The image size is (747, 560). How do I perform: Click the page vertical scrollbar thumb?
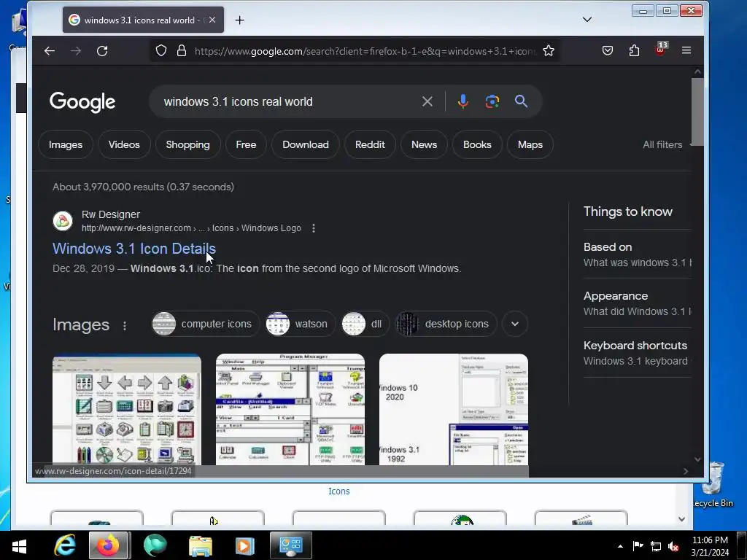697,112
